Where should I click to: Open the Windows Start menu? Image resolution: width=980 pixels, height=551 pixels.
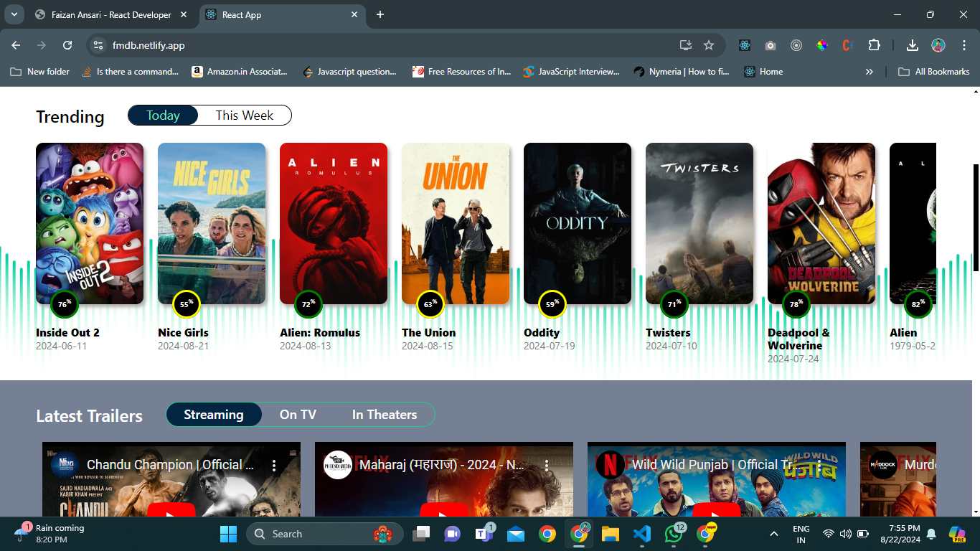[x=228, y=534]
